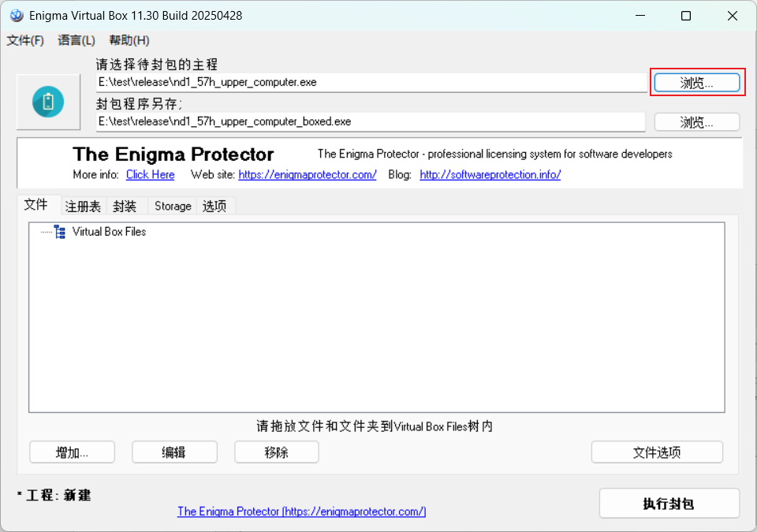Browse for the input executable file
Image resolution: width=757 pixels, height=532 pixels.
click(696, 83)
